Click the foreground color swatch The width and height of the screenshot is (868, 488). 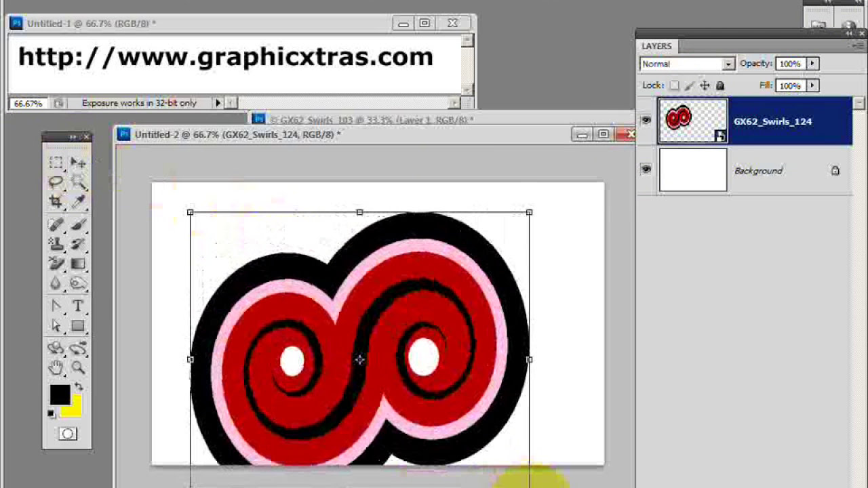point(60,395)
